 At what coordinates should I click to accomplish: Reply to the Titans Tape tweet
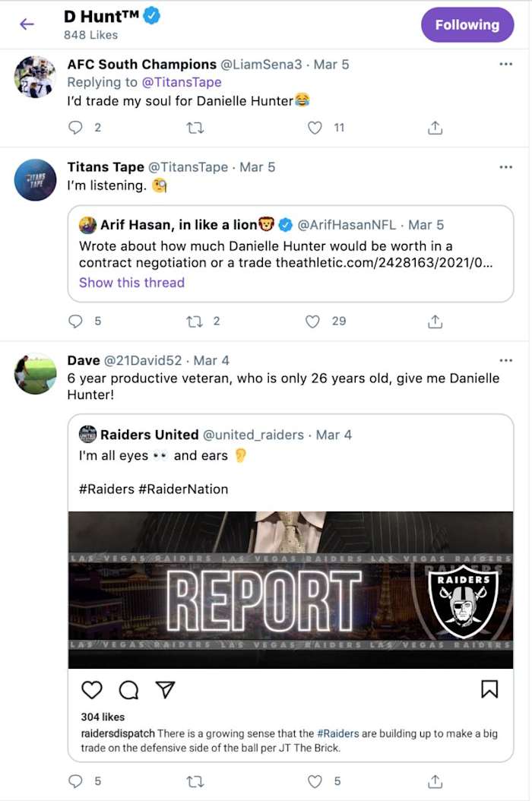tap(75, 321)
